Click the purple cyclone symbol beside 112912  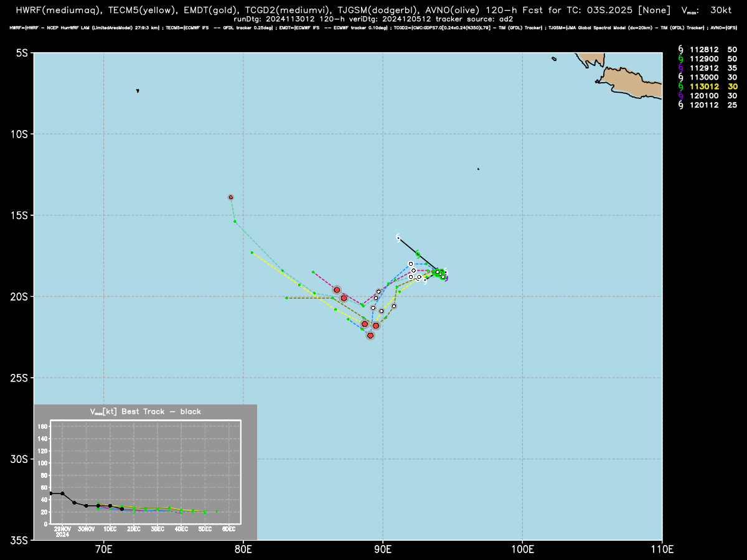681,68
